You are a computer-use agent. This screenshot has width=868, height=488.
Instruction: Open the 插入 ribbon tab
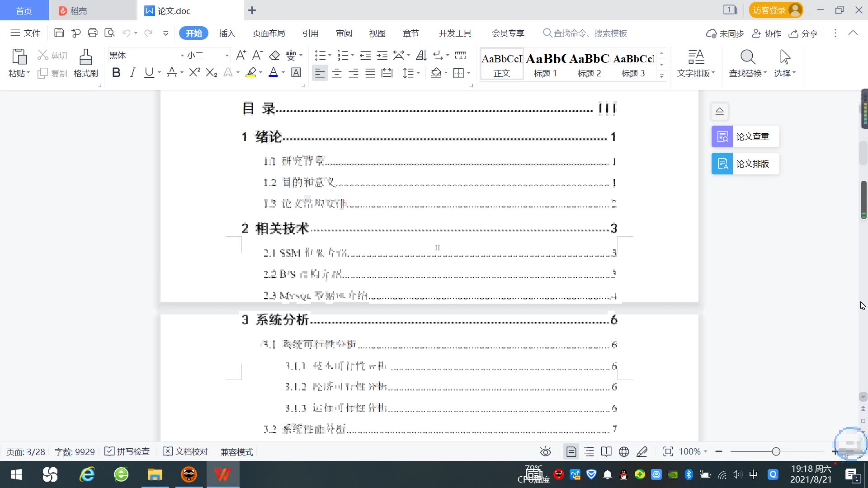click(227, 33)
